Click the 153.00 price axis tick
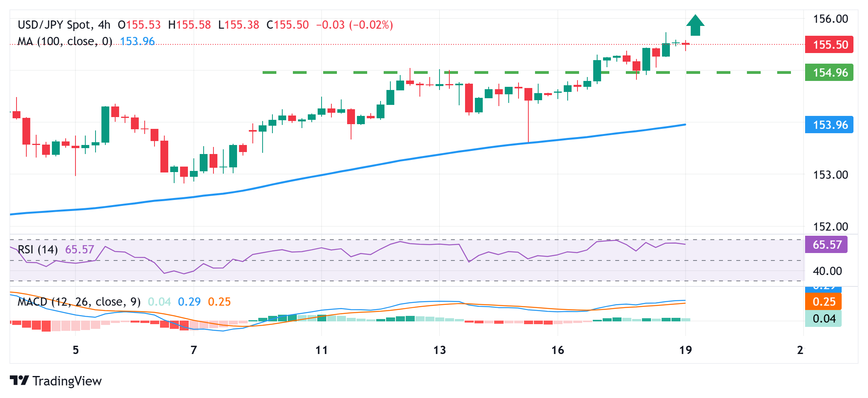868x398 pixels. (830, 175)
